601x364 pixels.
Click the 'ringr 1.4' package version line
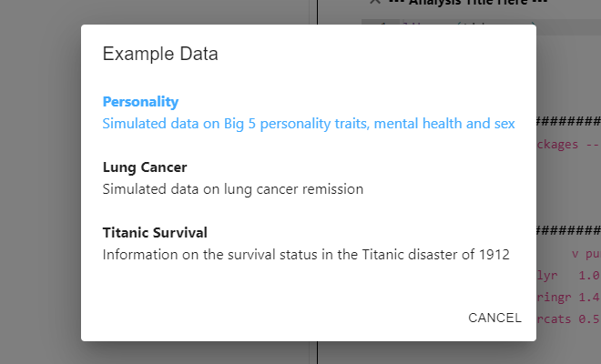coord(568,297)
